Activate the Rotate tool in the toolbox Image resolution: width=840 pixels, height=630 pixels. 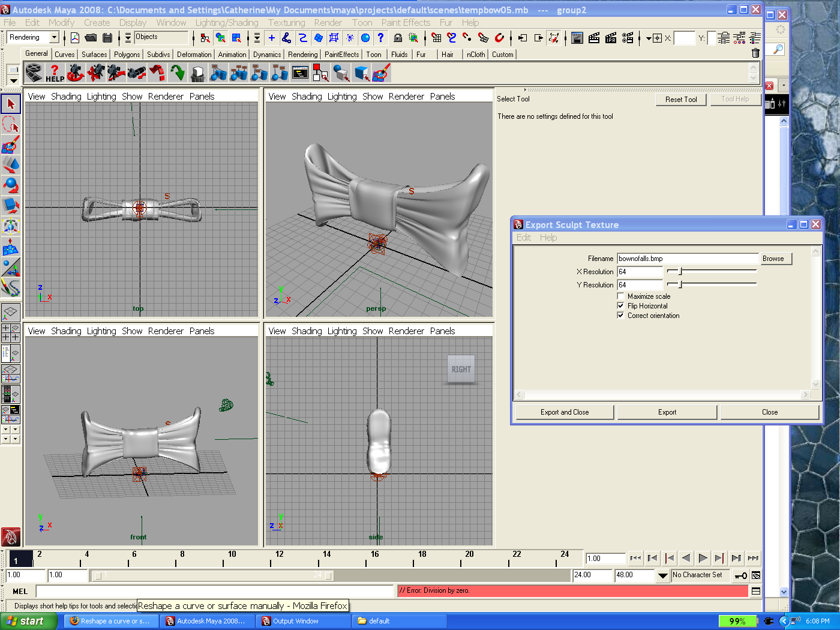(11, 185)
